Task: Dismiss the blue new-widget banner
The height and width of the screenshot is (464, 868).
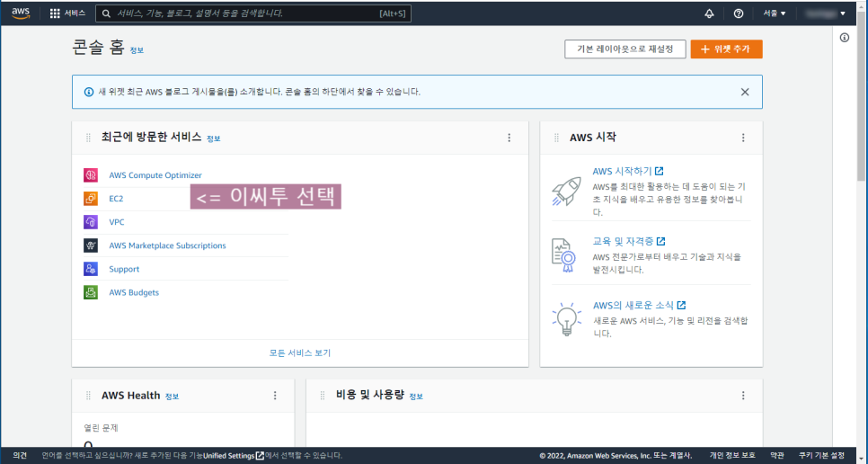Action: pos(745,92)
